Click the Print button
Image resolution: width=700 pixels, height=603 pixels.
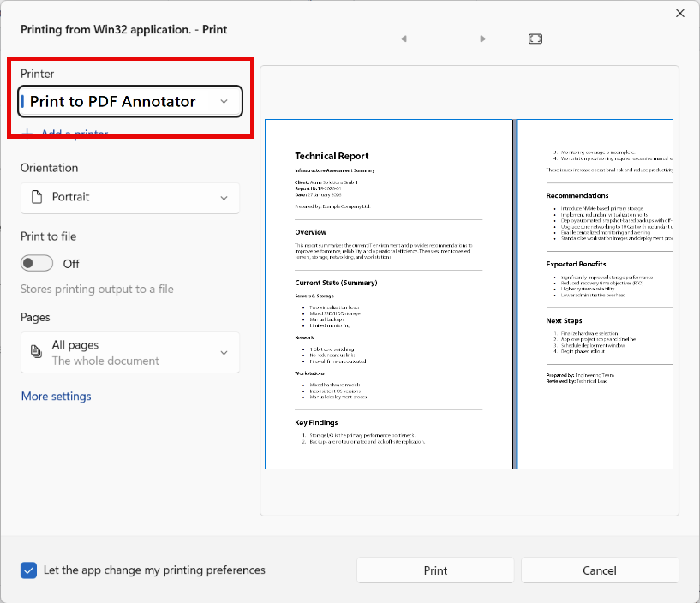click(434, 570)
